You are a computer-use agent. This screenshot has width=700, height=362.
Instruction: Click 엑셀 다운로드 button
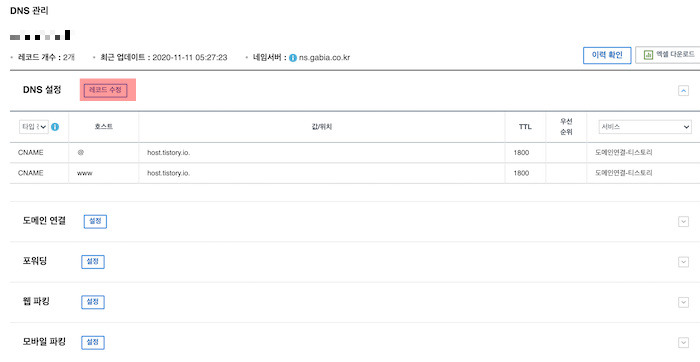668,54
